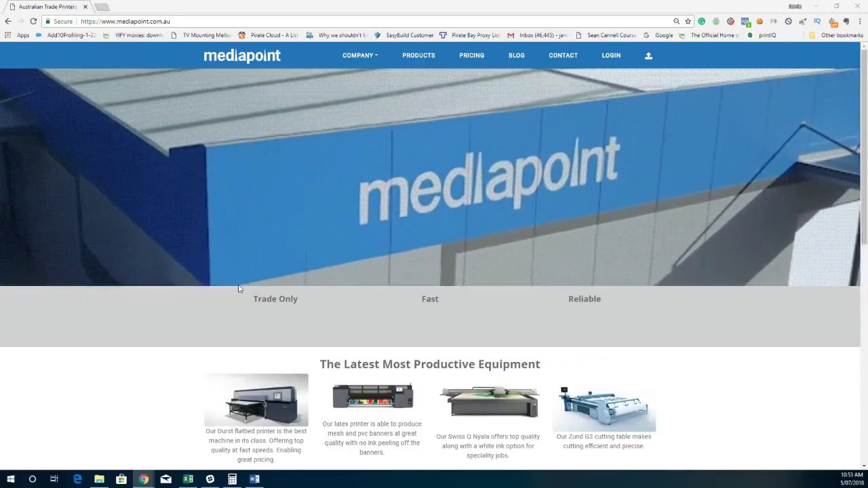The width and height of the screenshot is (868, 488).
Task: Open the PRICING nav item
Action: (x=471, y=56)
